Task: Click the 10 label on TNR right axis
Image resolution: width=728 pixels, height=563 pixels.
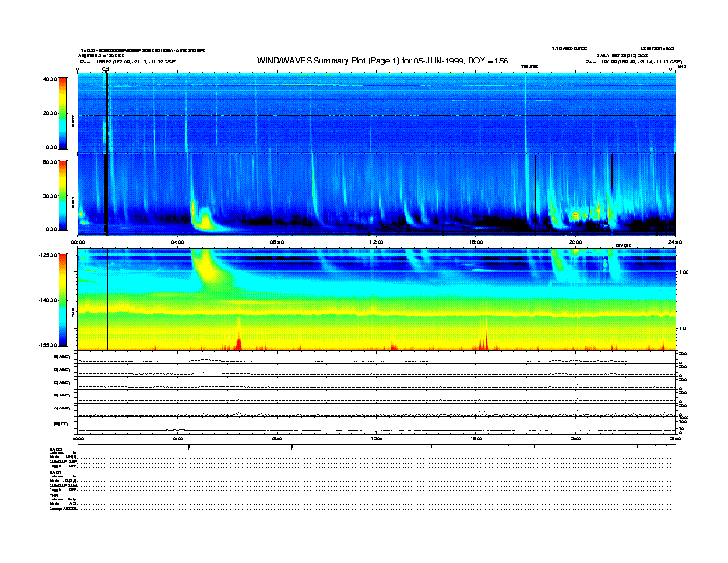Action: pyautogui.click(x=682, y=329)
